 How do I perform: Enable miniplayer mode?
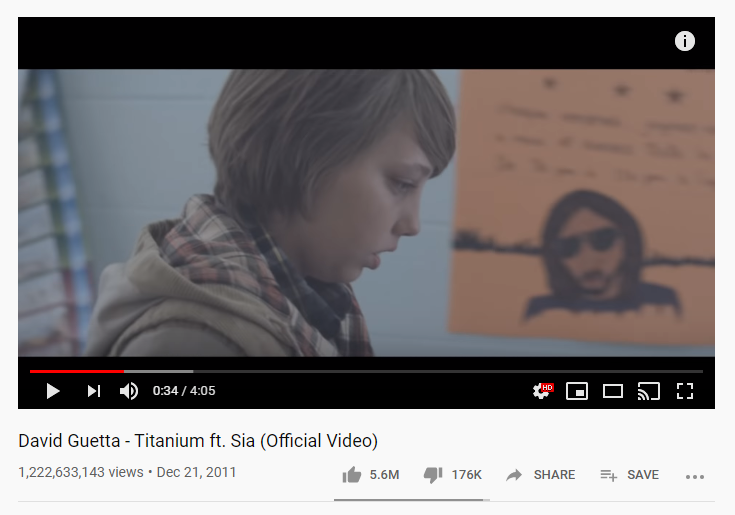click(577, 391)
